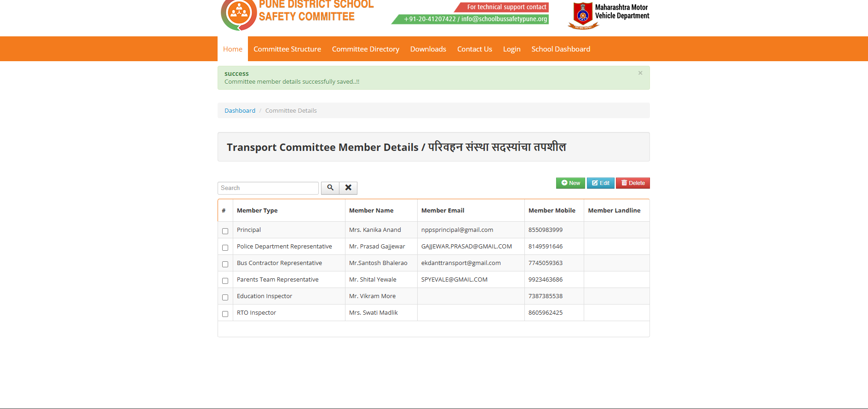The height and width of the screenshot is (409, 868).
Task: Click the Search input field
Action: coord(268,188)
